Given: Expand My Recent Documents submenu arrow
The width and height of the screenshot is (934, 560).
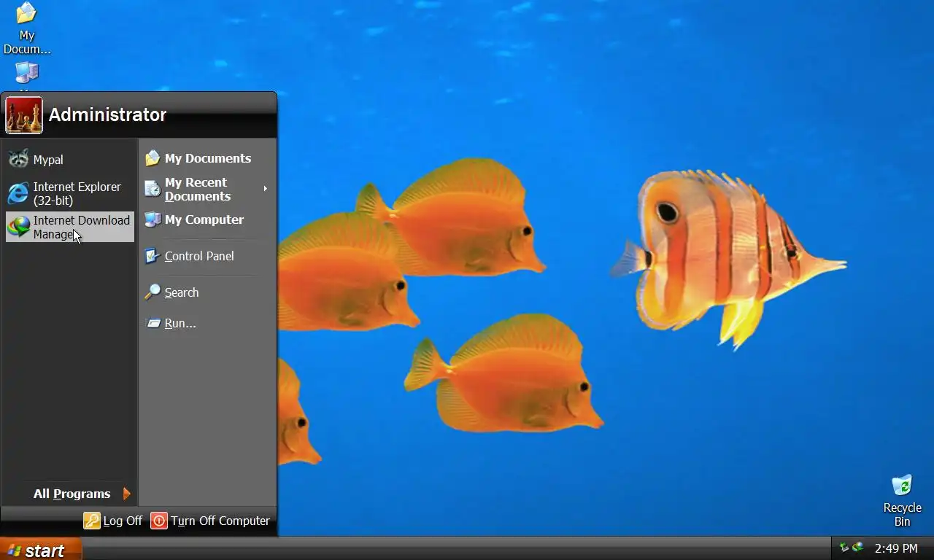Looking at the screenshot, I should click(x=265, y=189).
